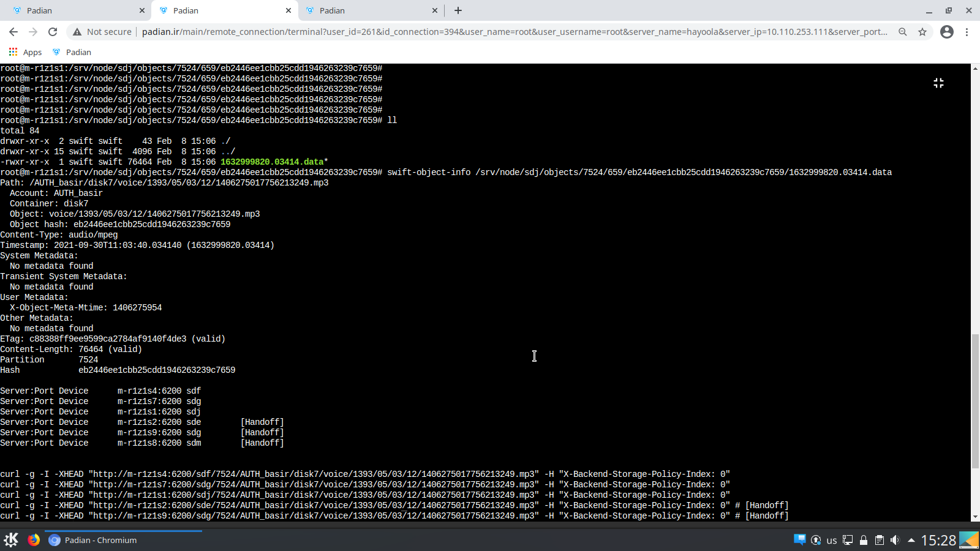Viewport: 980px width, 551px height.
Task: Switch the us keyboard layout indicator
Action: pos(832,541)
